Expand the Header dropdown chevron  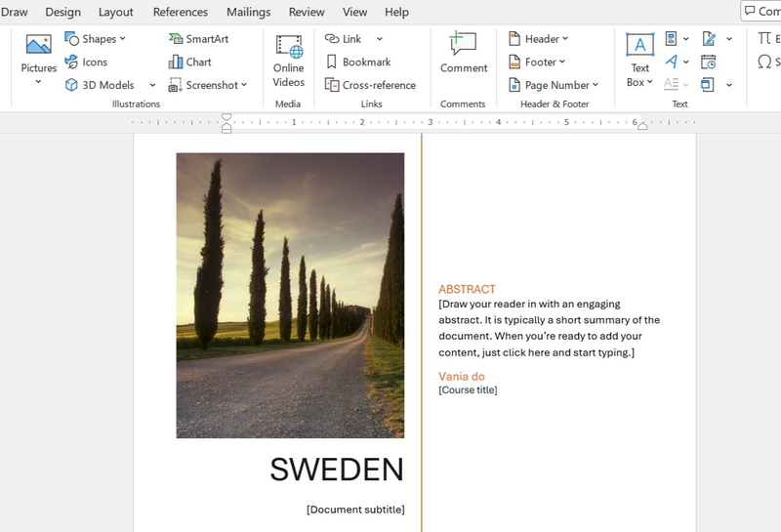pyautogui.click(x=565, y=38)
